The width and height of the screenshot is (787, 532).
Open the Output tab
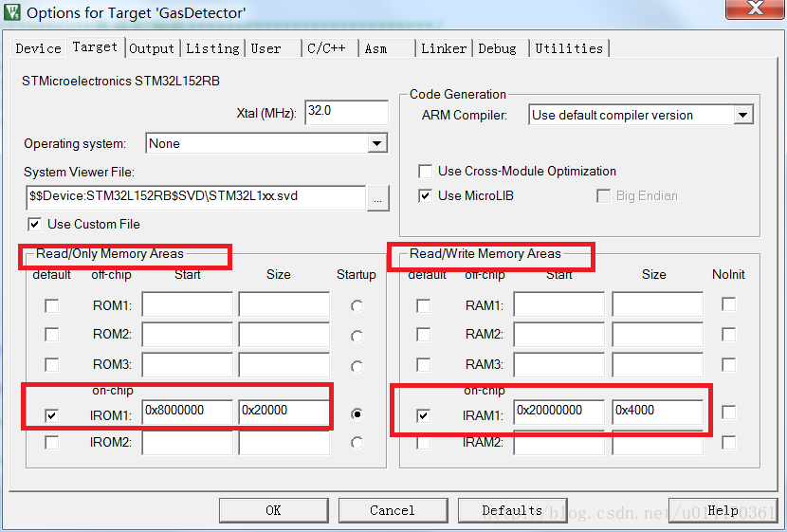tap(152, 48)
